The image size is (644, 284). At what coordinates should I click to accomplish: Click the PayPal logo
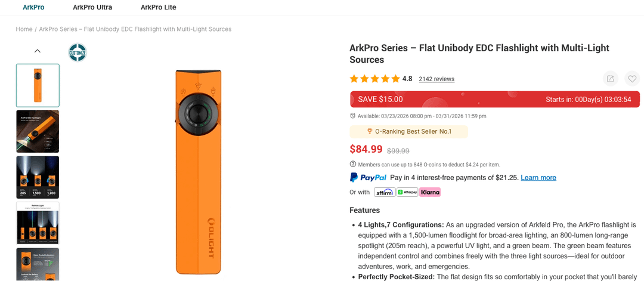(x=368, y=178)
